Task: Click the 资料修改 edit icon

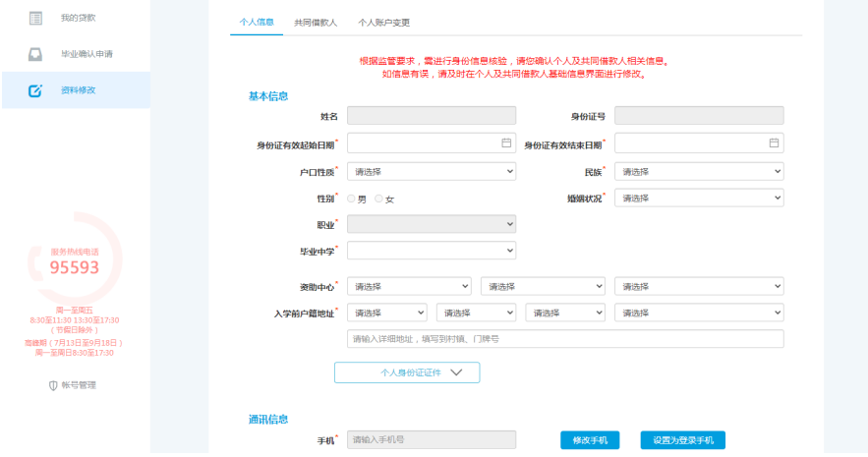Action: [x=35, y=90]
